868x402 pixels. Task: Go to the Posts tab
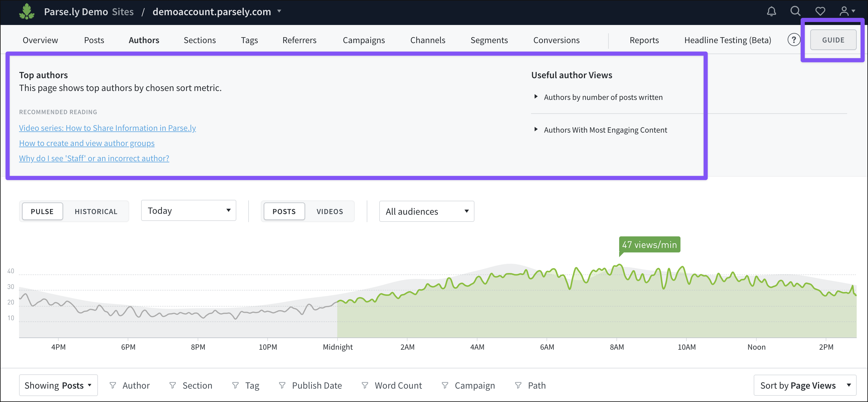(x=94, y=40)
